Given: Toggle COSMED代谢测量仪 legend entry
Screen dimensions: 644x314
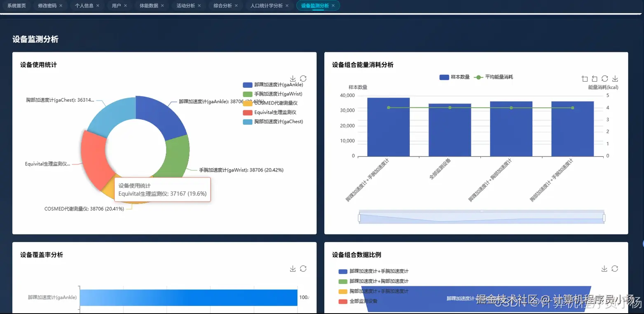Looking at the screenshot, I should tap(270, 103).
